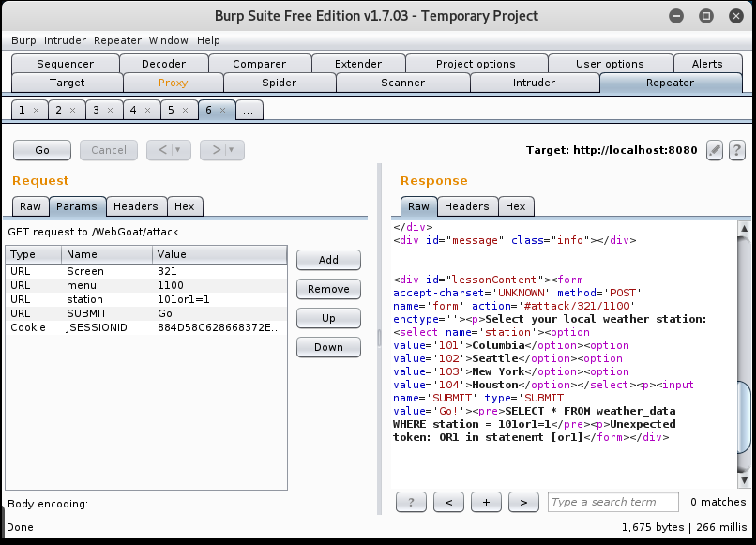
Task: Select the Screen parameter row
Action: coord(146,271)
